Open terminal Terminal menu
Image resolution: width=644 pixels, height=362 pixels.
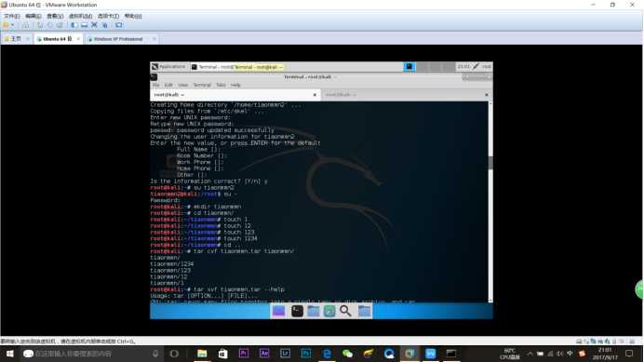click(202, 85)
